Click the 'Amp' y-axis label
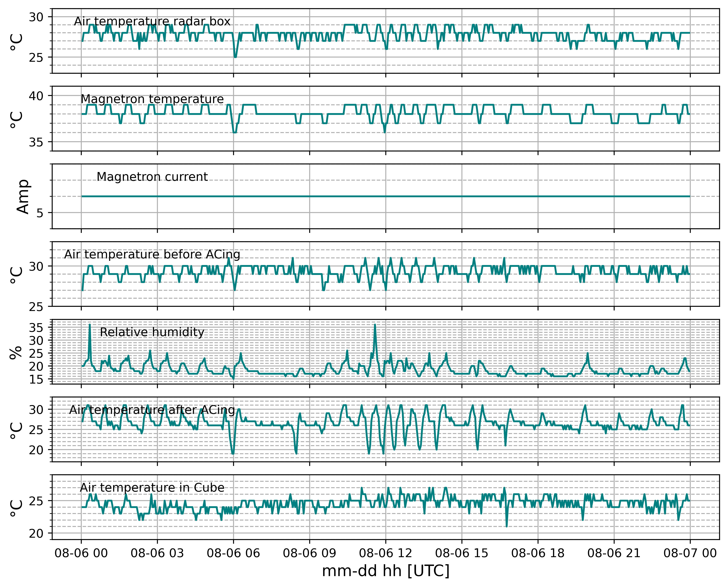This screenshot has height=588, width=728. coord(23,197)
